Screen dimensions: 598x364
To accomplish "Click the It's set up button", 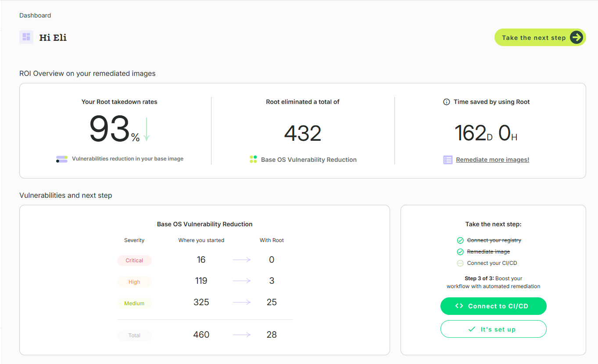I will [x=494, y=329].
